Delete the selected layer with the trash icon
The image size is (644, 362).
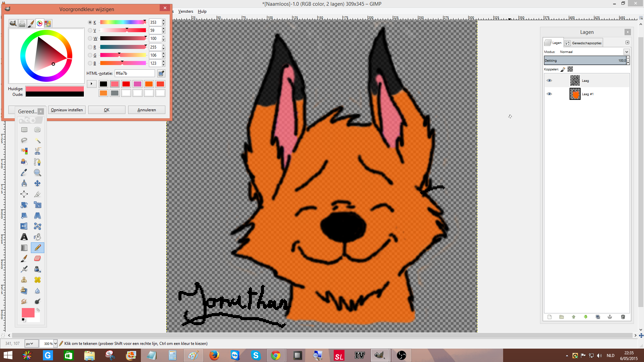click(623, 317)
